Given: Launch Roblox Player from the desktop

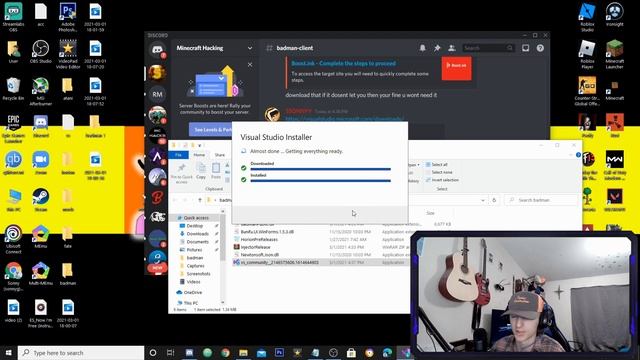Looking at the screenshot, I should point(587,53).
